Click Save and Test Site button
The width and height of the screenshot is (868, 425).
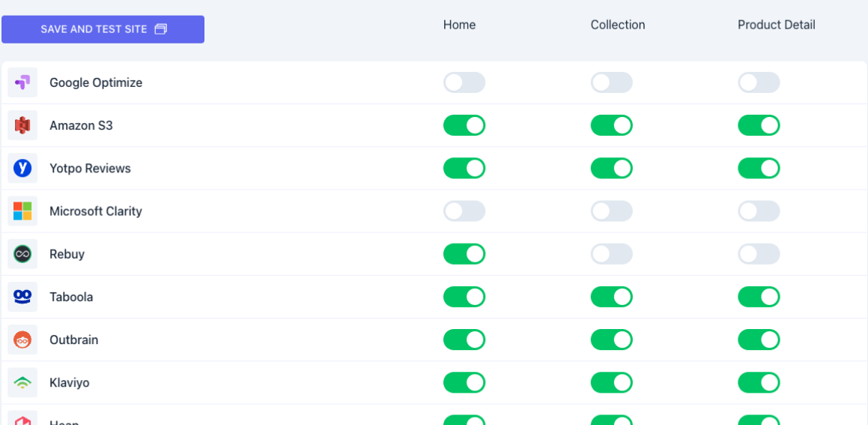[x=103, y=29]
